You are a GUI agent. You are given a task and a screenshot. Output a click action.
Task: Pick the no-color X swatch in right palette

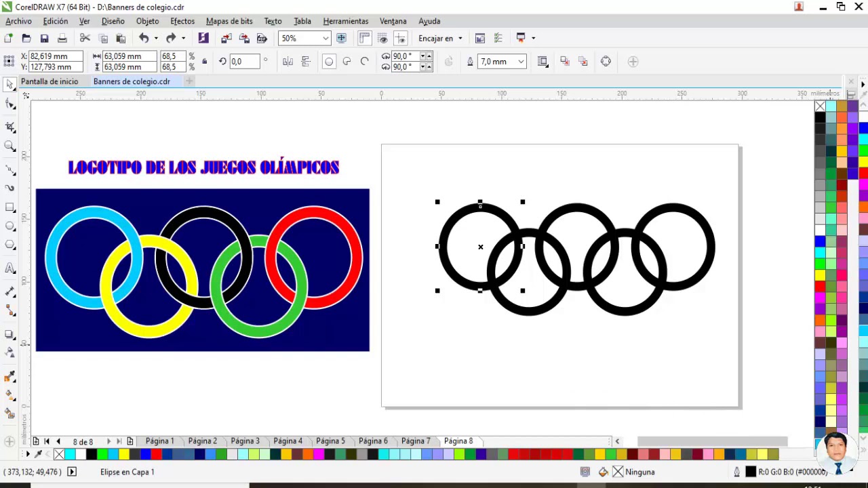click(x=820, y=106)
